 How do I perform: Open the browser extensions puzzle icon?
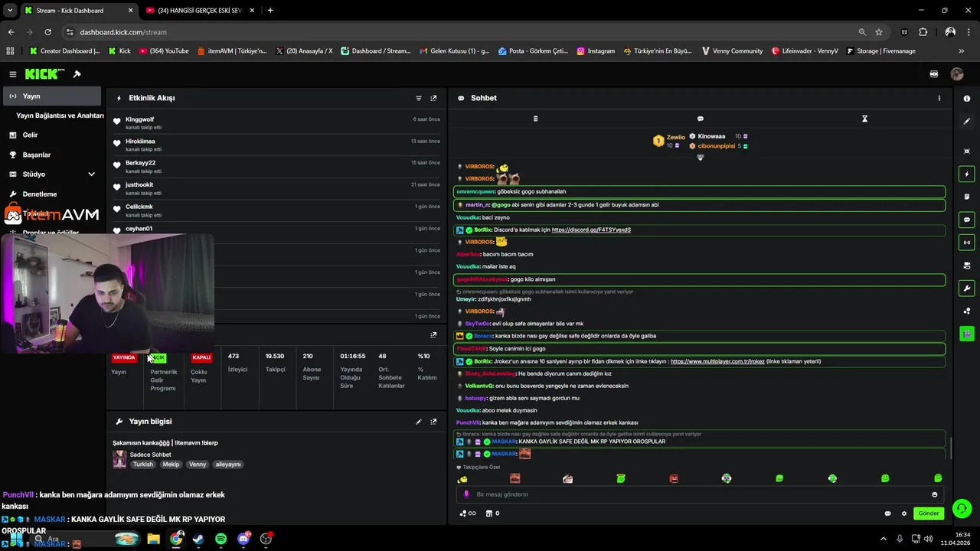pos(923,32)
